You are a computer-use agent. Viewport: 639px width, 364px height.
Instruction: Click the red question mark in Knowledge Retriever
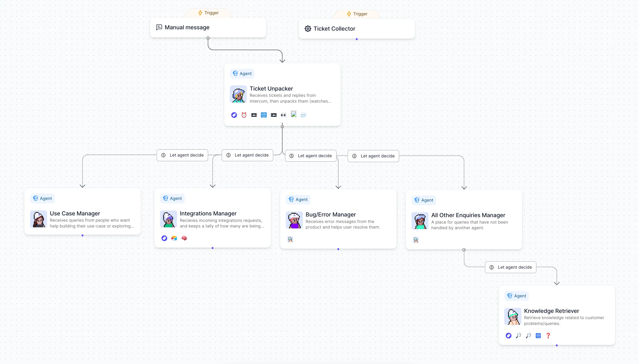pyautogui.click(x=548, y=336)
